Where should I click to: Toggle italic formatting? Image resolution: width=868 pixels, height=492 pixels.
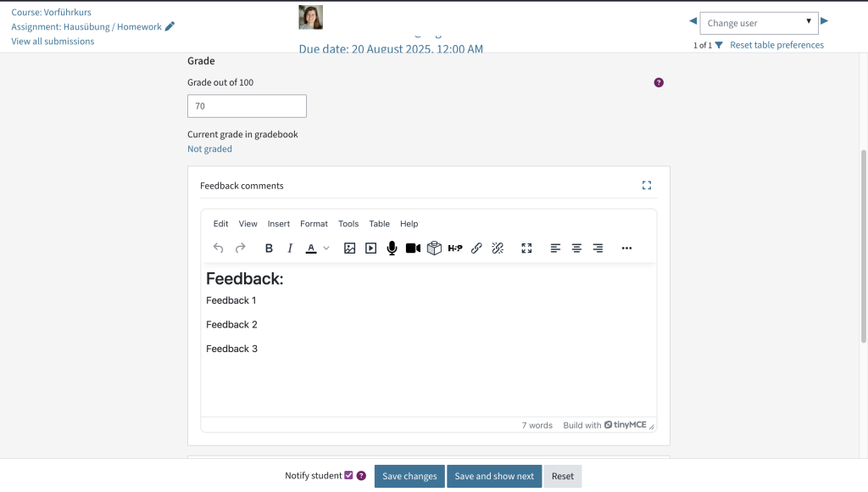[290, 249]
